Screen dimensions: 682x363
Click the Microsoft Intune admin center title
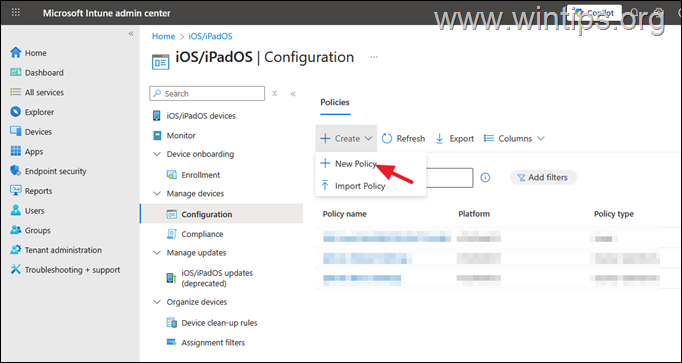pos(107,13)
